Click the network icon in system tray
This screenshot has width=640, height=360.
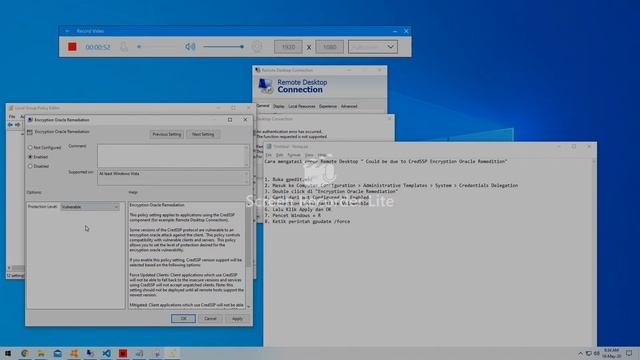pyautogui.click(x=589, y=353)
